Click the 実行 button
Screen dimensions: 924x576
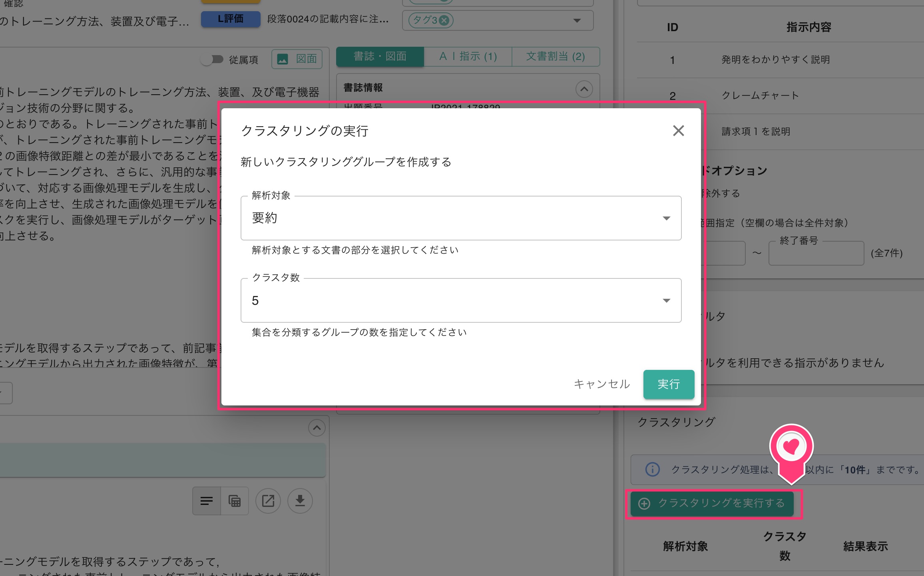(x=669, y=384)
